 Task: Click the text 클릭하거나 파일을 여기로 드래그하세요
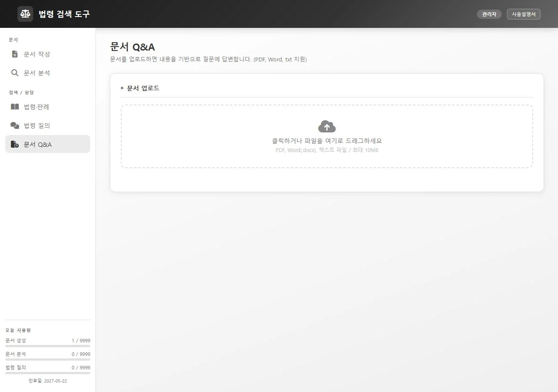click(x=327, y=141)
